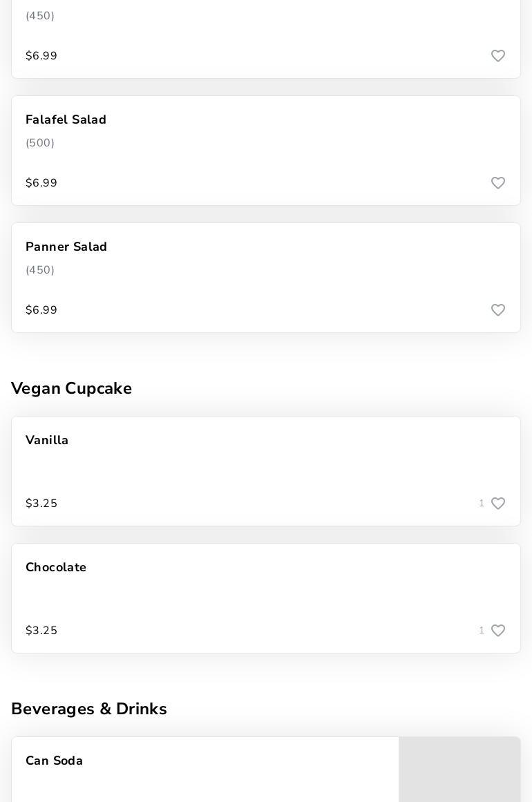Screen dimensions: 532x802
Task: Select the Chocolate cupcake title
Action: point(56,567)
